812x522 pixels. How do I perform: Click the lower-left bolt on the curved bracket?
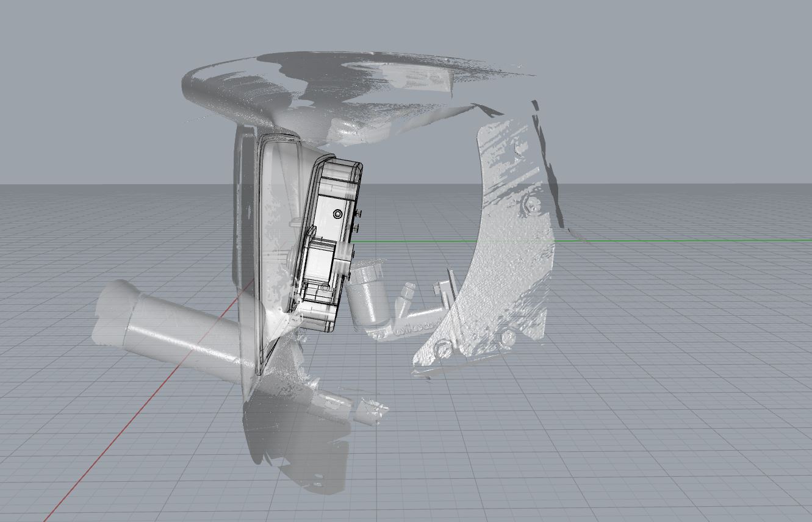(x=443, y=349)
